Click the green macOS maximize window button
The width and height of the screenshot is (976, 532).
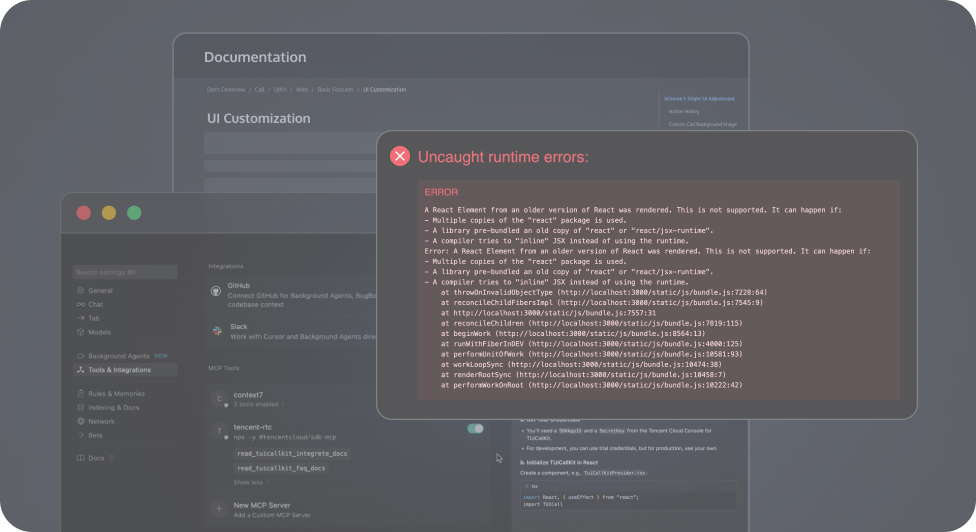[134, 212]
